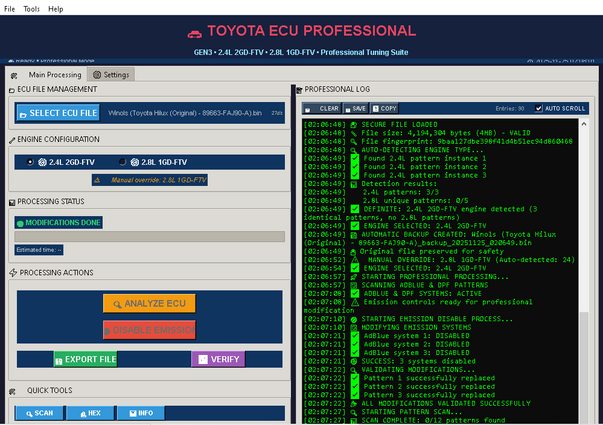Click the Verify button
Image resolution: width=603 pixels, height=425 pixels.
[218, 359]
